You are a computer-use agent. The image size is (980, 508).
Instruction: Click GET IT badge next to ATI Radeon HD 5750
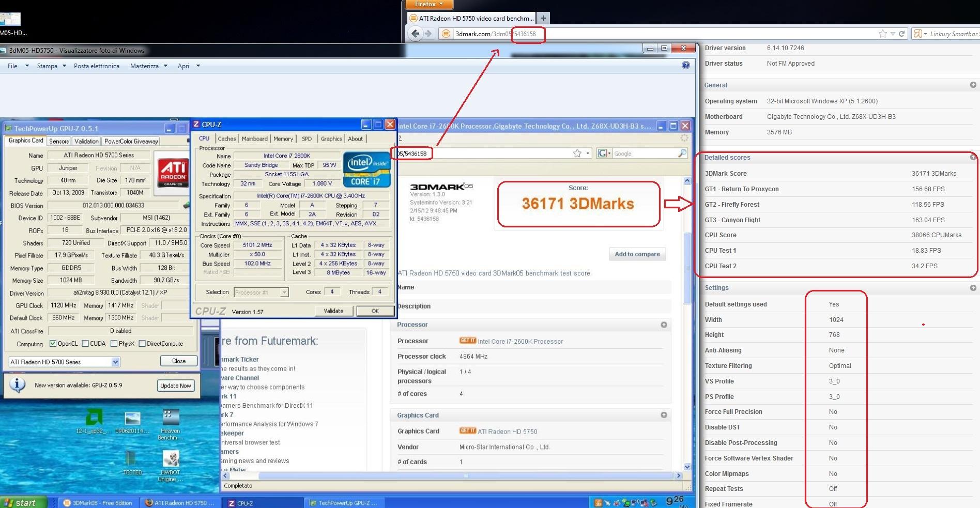(467, 431)
